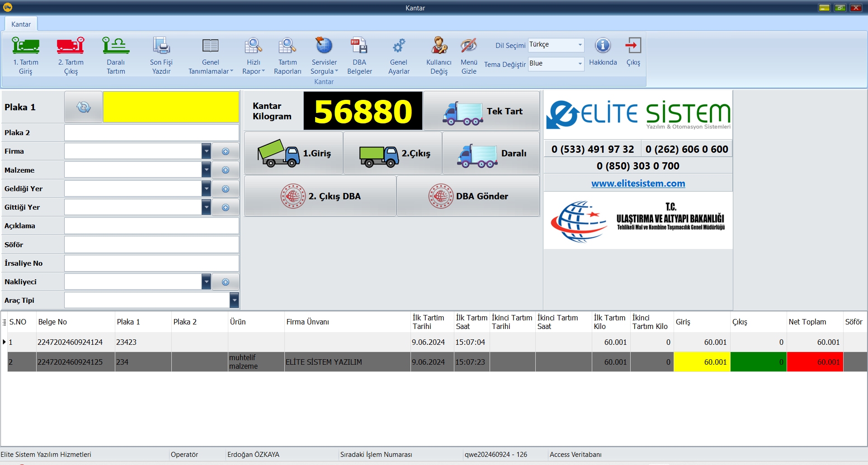868x465 pixels.
Task: Open the Tema Değiştir theme dropdown
Action: click(580, 64)
